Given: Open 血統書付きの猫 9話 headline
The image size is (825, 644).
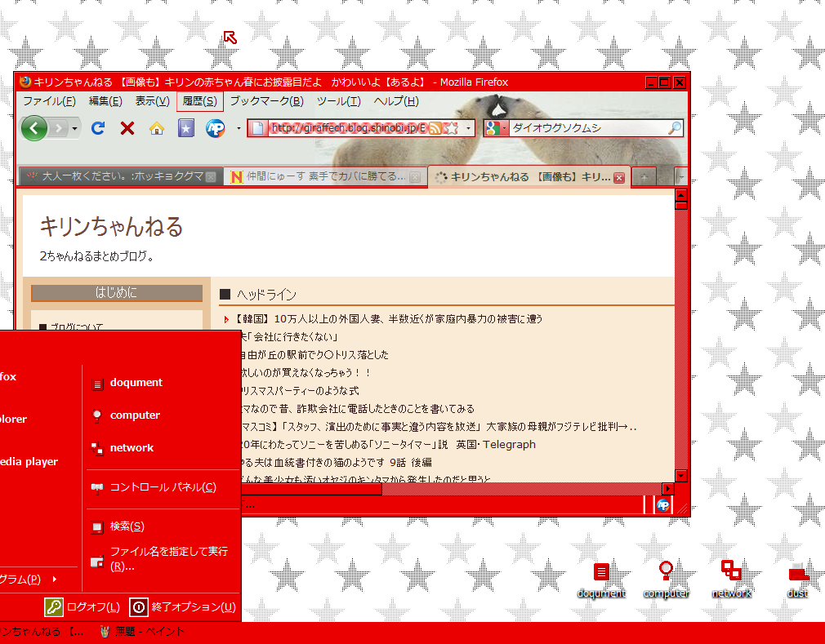Looking at the screenshot, I should point(337,462).
